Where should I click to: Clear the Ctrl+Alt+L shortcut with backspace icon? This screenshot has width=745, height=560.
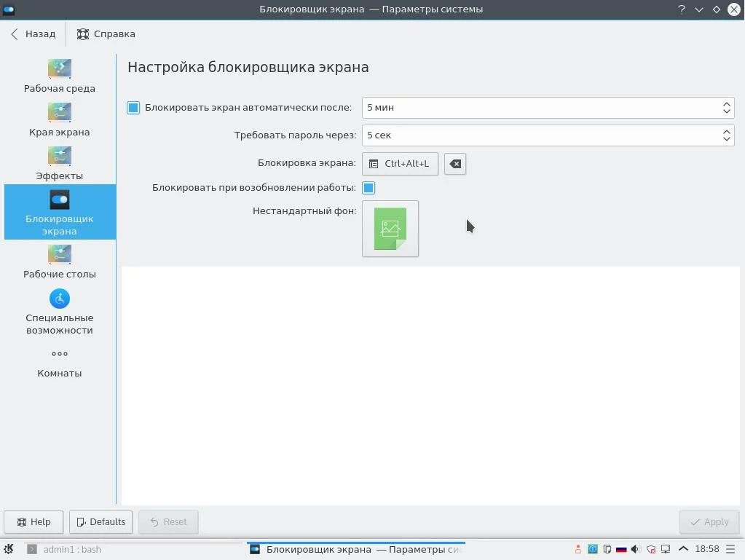click(454, 164)
